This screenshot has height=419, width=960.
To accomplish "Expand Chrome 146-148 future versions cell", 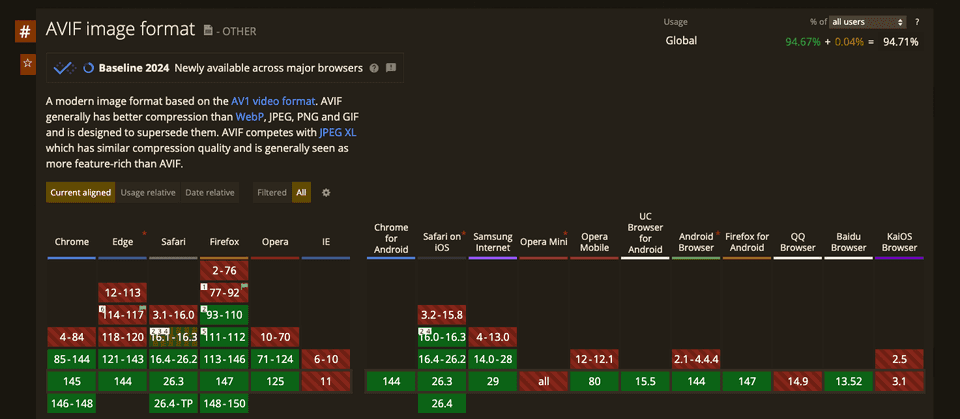I will [x=71, y=404].
